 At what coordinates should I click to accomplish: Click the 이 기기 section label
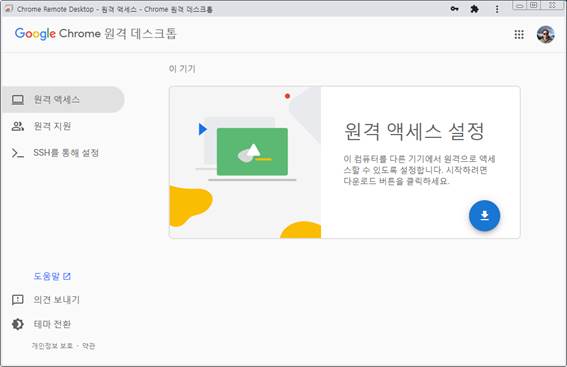(182, 69)
